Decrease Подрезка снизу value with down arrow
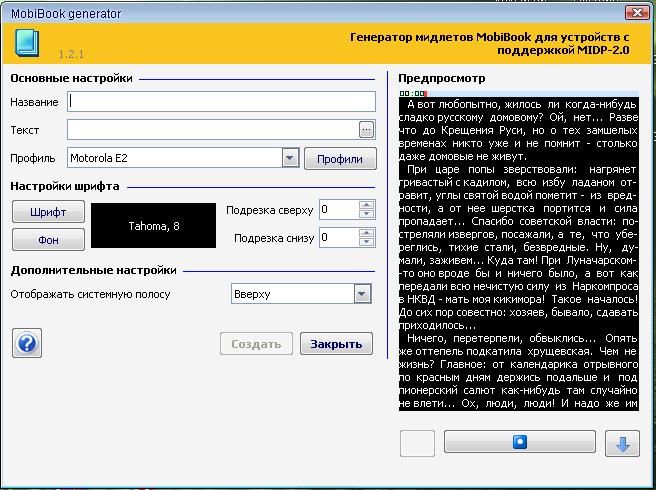Screen dimensions: 656x490 click(x=366, y=242)
